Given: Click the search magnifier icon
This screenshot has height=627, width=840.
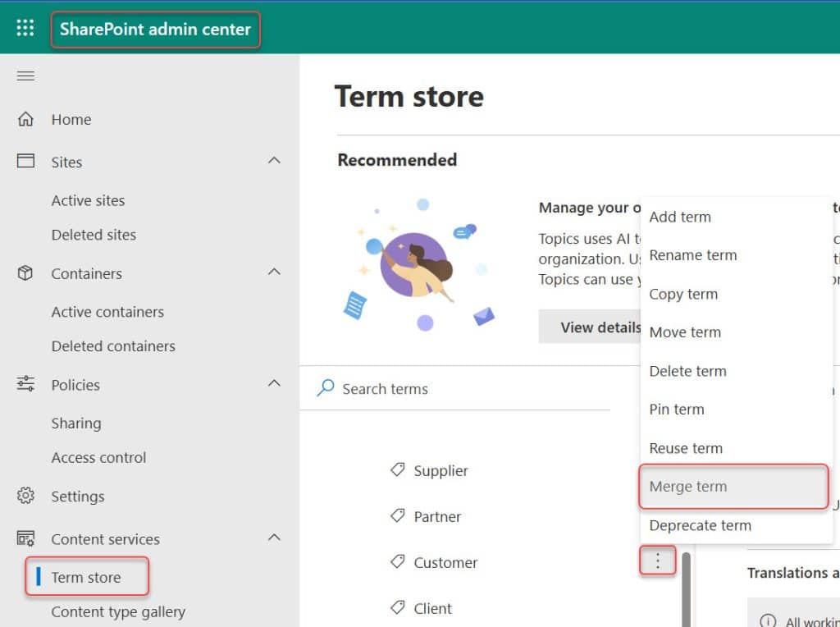Looking at the screenshot, I should 325,387.
